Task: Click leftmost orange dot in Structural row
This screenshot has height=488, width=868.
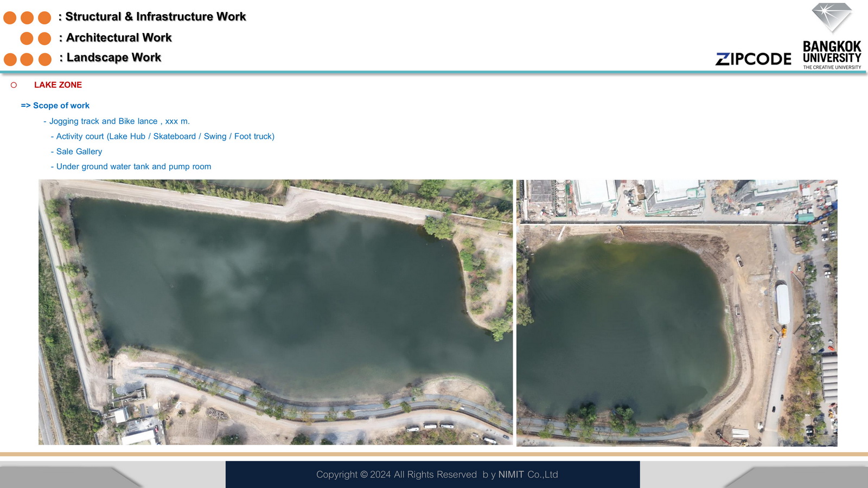Action: pyautogui.click(x=10, y=18)
